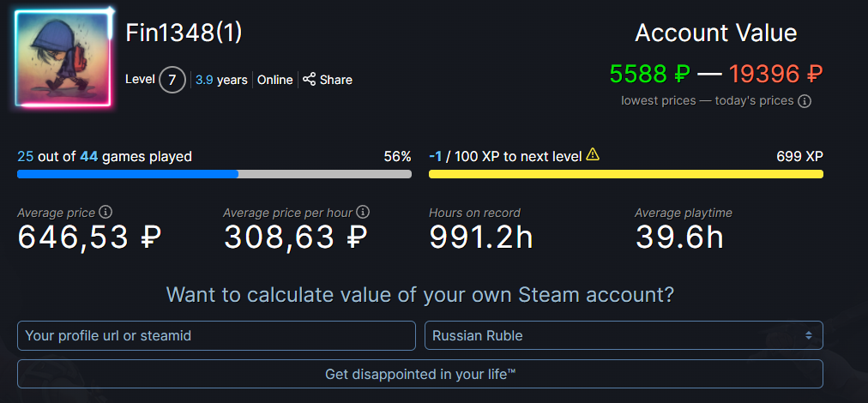Viewport: 868px width, 403px height.
Task: Click the info icon beside today's prices
Action: [x=805, y=101]
